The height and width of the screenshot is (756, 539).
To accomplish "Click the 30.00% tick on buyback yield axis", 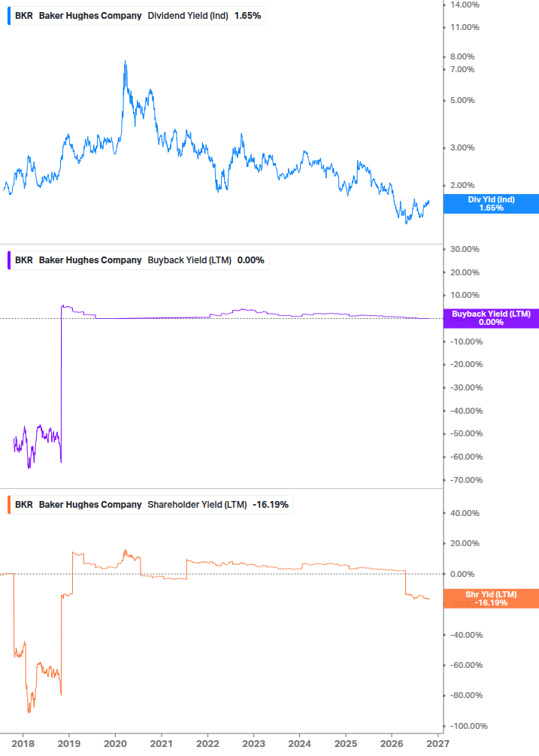I will pyautogui.click(x=465, y=249).
